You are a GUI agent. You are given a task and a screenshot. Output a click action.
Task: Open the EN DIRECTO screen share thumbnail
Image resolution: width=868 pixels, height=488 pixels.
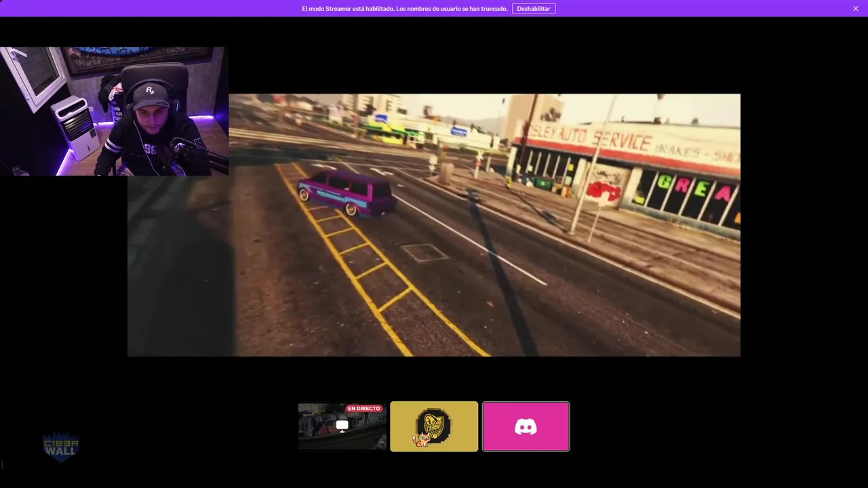(342, 426)
